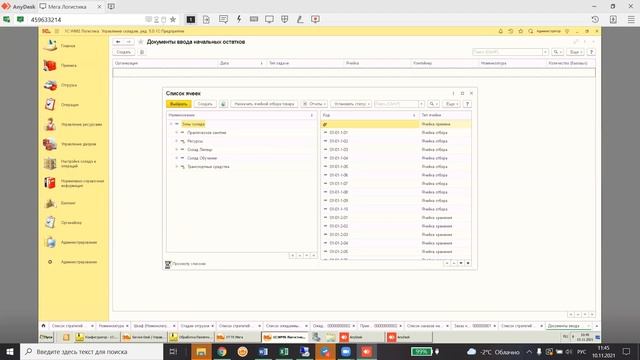Viewport: 640px width, 360px height.
Task: Click the notification bell in 1C title bar
Action: click(x=500, y=31)
